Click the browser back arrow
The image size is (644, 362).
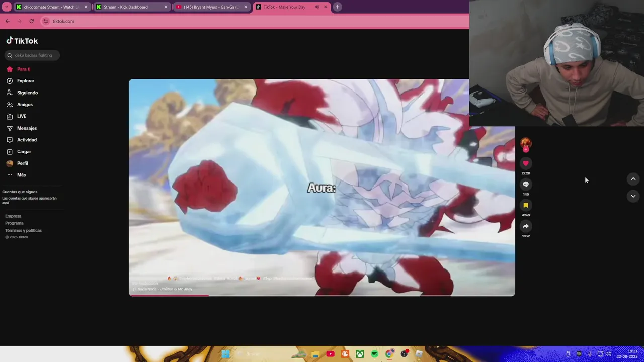[x=7, y=21]
